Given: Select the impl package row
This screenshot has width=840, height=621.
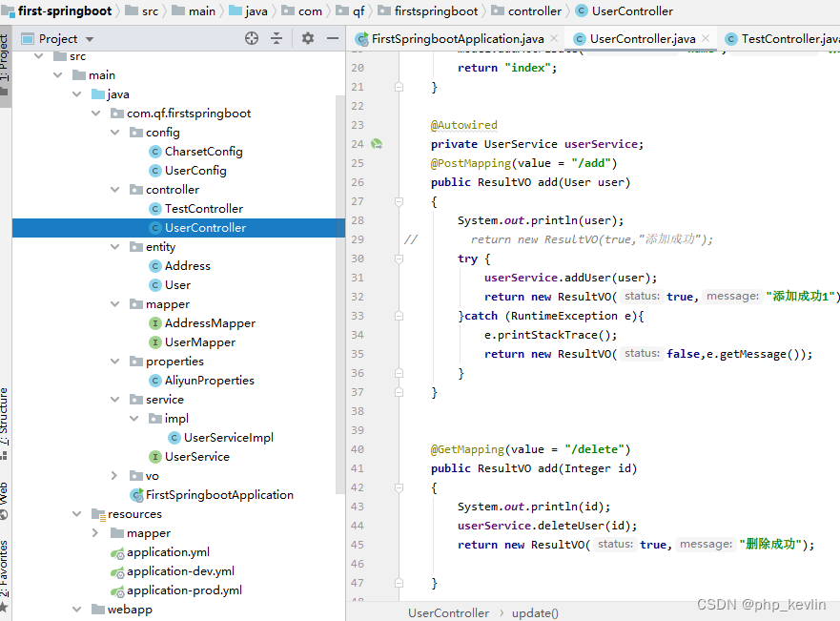Looking at the screenshot, I should pyautogui.click(x=178, y=419).
